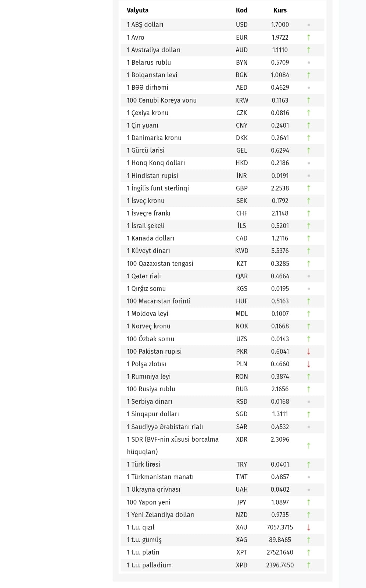Image resolution: width=366 pixels, height=588 pixels.
Task: Click the gray dot for Türkmənistan manatı
Action: click(309, 477)
